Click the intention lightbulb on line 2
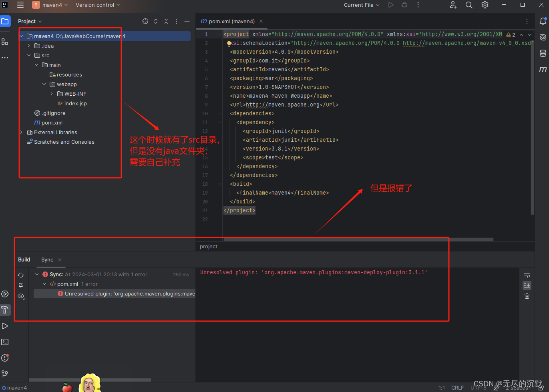Screen dimensions: 549x392 click(x=229, y=43)
